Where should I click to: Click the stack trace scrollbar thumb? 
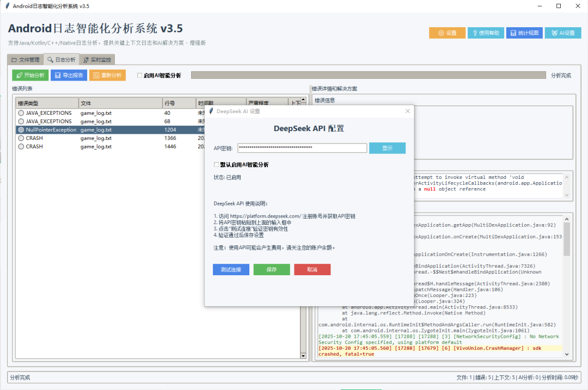point(567,239)
